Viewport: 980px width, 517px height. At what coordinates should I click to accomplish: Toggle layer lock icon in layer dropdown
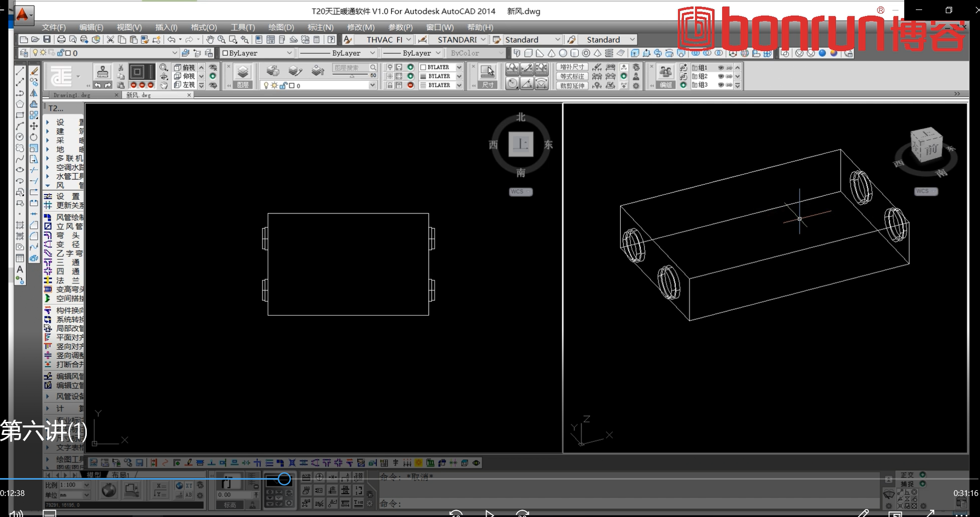coord(60,53)
